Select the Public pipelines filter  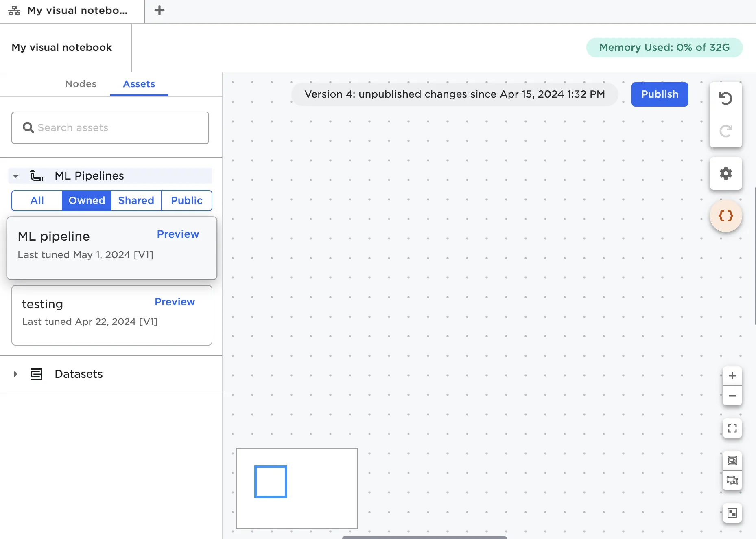(186, 201)
